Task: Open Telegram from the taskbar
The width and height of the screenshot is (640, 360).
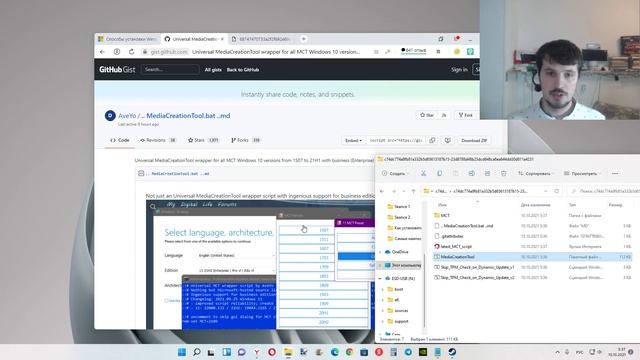Action: coord(408,352)
